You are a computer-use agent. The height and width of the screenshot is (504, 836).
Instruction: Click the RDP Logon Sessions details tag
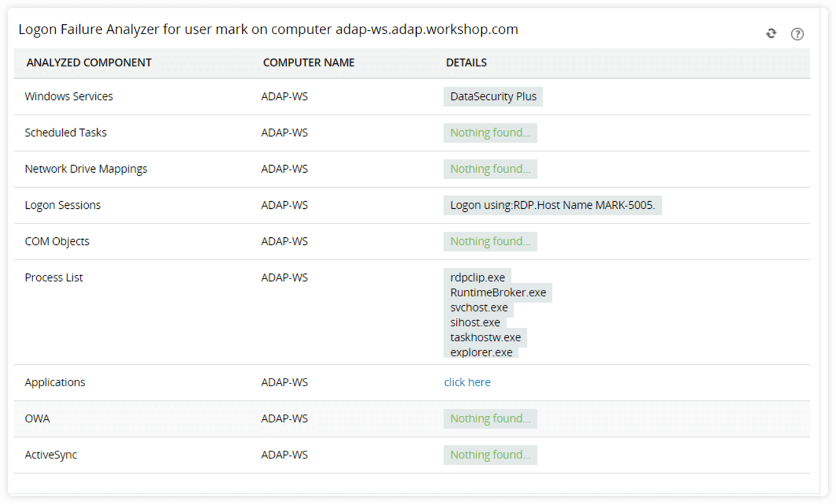pyautogui.click(x=553, y=205)
